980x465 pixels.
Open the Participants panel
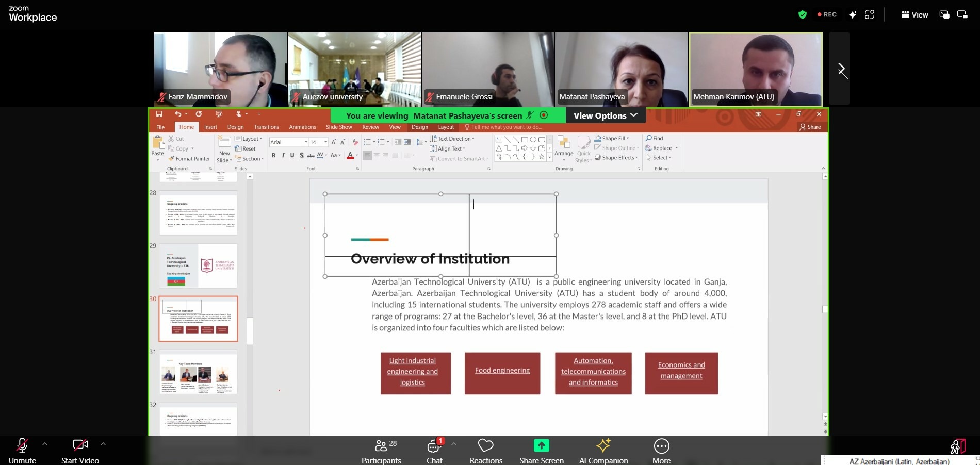pos(381,451)
